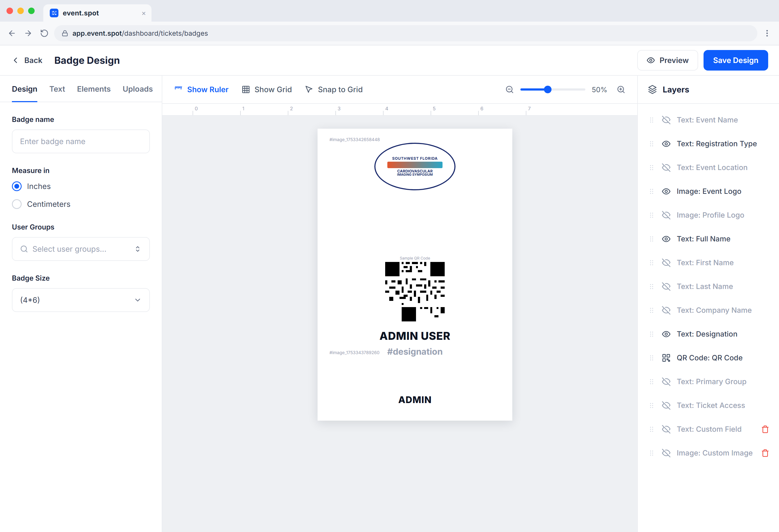The image size is (779, 532).
Task: Grab drag handle of Ticket Access layer
Action: (652, 405)
